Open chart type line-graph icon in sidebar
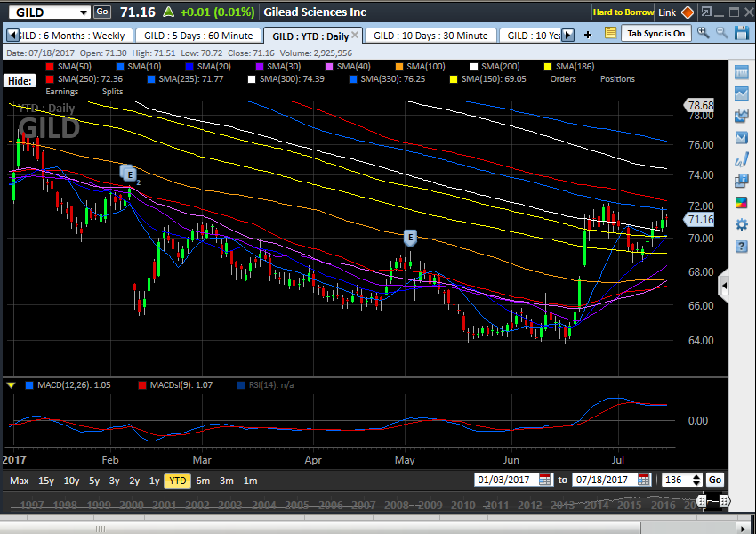The height and width of the screenshot is (534, 756). (742, 93)
